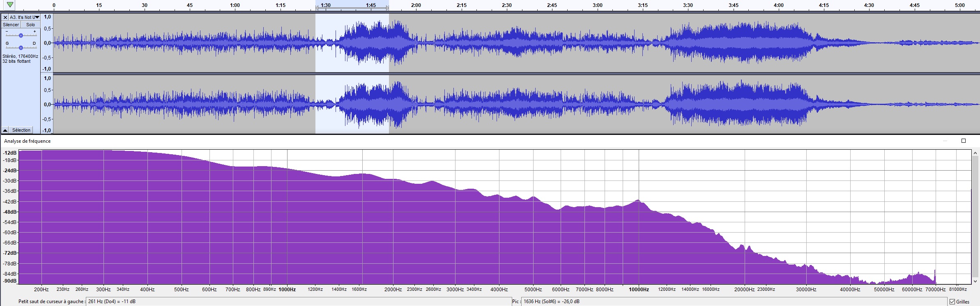Click the 1000Hz label on the frequency axis
The height and width of the screenshot is (306, 980).
(x=287, y=290)
